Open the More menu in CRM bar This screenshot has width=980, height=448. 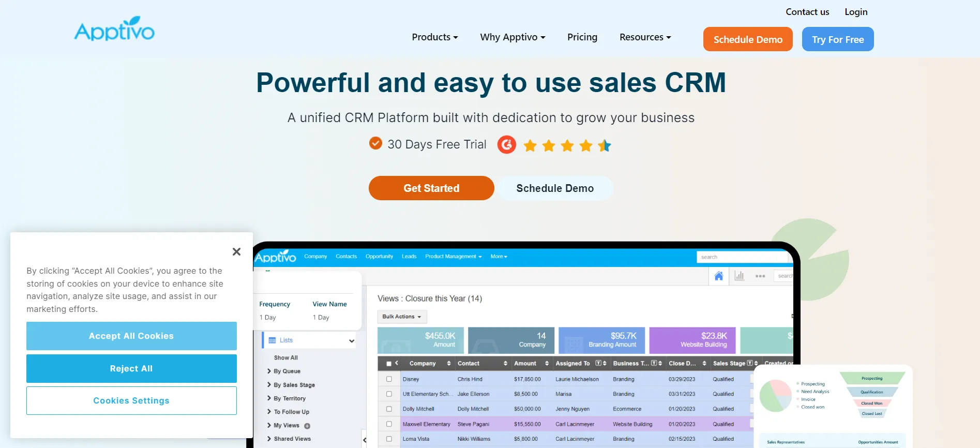pyautogui.click(x=499, y=256)
